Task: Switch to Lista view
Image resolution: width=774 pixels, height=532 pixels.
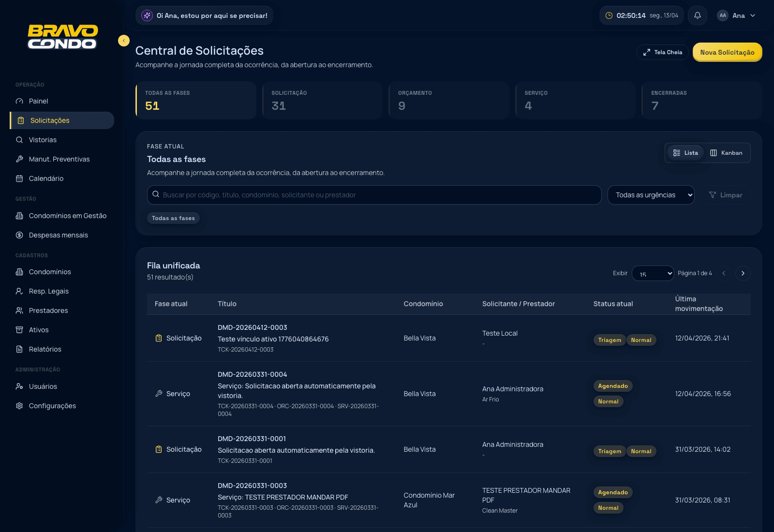Action: [x=685, y=153]
